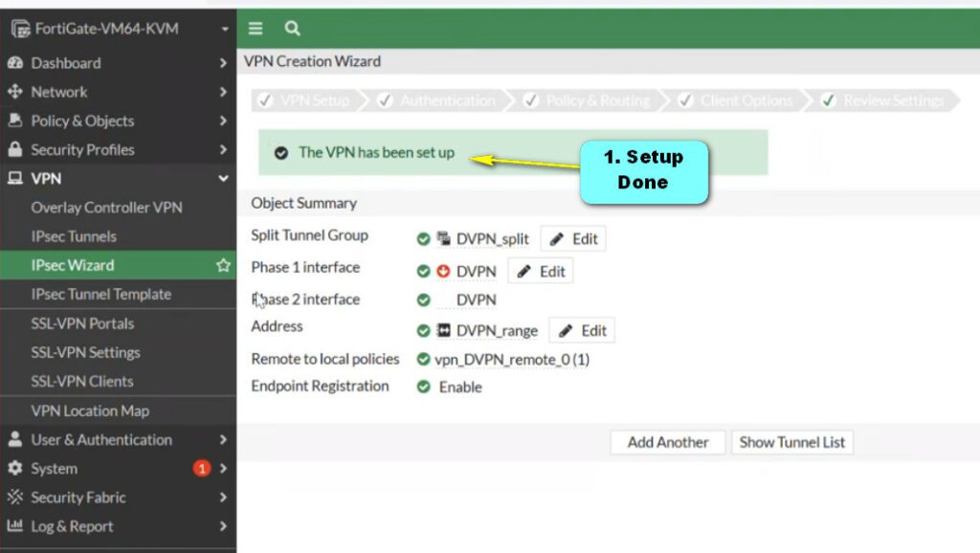Expand the Network menu chevron
Screen dimensions: 980x553
[x=223, y=92]
